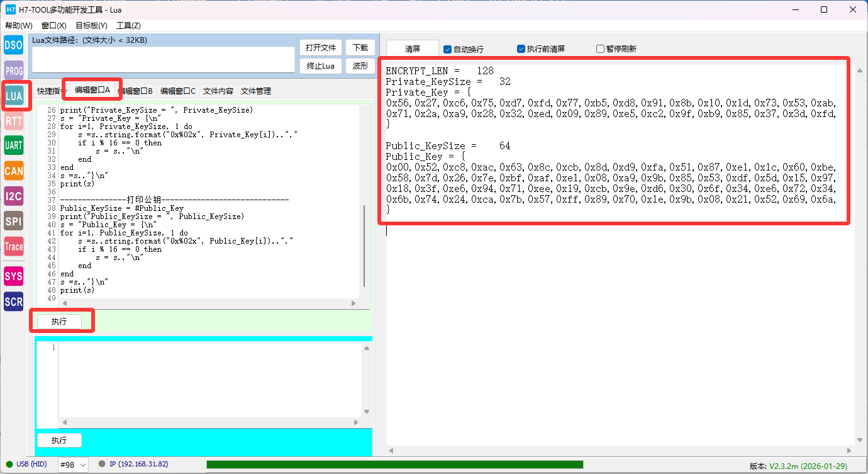Open the CAN bus tool
This screenshot has width=868, height=474.
(14, 171)
